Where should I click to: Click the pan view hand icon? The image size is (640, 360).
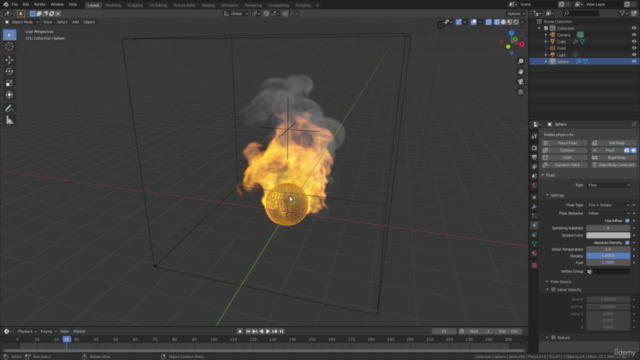pos(520,71)
